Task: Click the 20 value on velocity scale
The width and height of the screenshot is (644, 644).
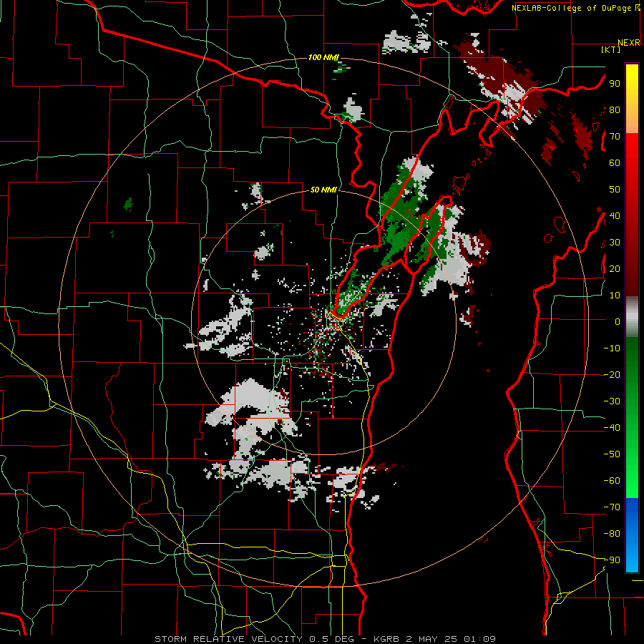Action: tap(615, 268)
